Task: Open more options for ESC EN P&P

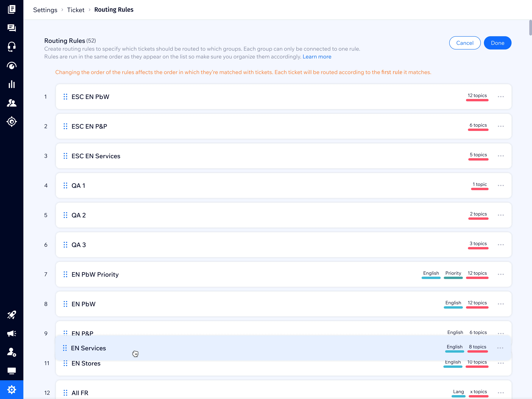Action: pyautogui.click(x=501, y=126)
